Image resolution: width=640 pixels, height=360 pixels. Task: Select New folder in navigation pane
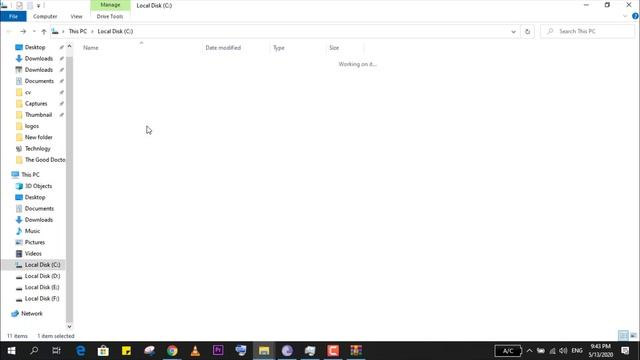(38, 137)
